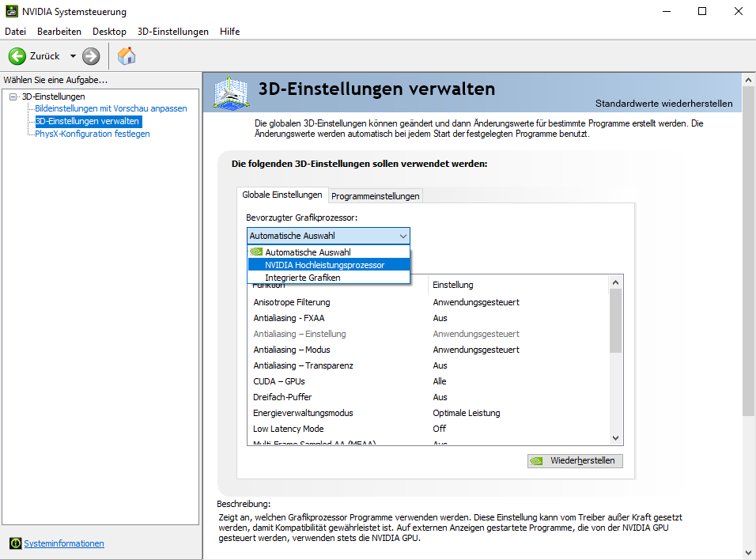756x560 pixels.
Task: Select the CUDA – GPUs row
Action: click(428, 381)
